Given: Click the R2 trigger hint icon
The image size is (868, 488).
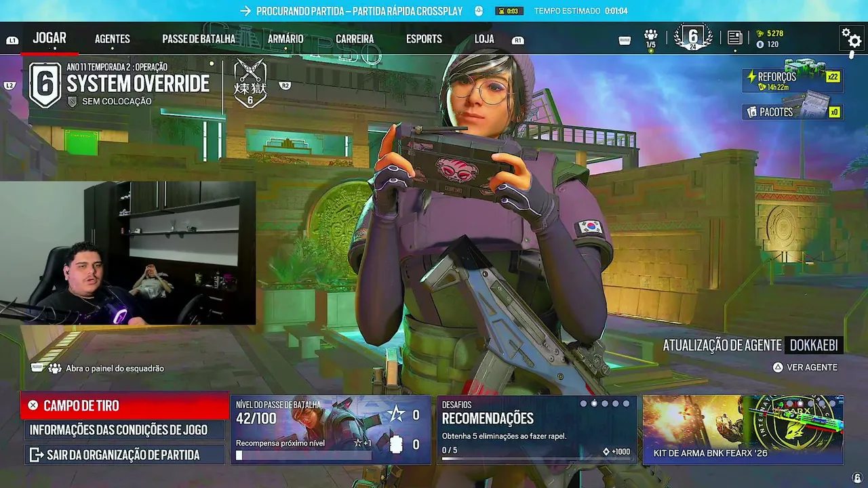Looking at the screenshot, I should point(285,86).
